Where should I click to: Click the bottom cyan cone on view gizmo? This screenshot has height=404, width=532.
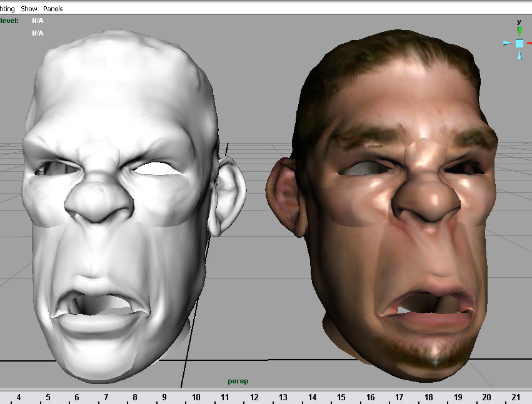[519, 56]
